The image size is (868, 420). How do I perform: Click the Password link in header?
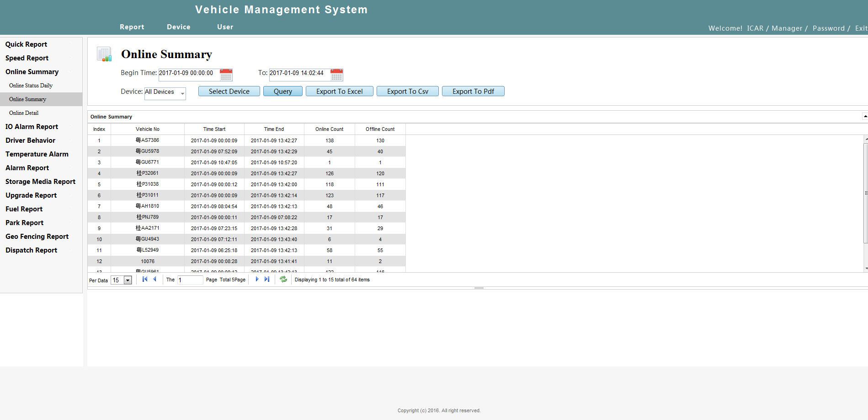[828, 28]
